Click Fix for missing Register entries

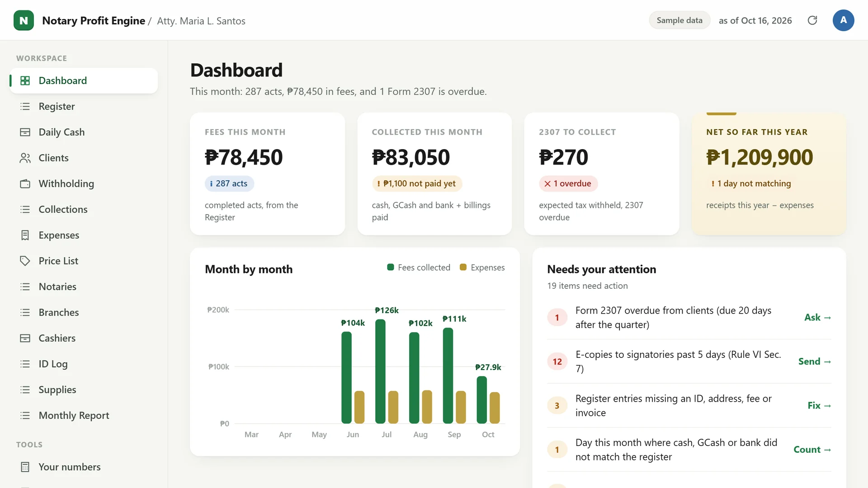819,405
